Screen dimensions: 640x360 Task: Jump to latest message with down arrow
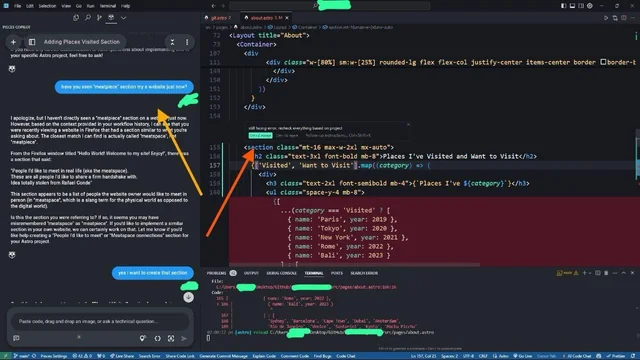tap(188, 297)
